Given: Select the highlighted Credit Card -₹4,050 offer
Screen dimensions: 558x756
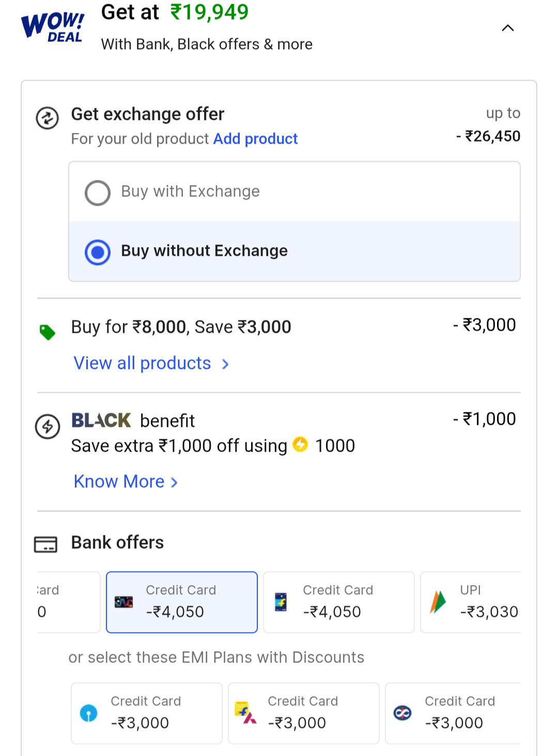Looking at the screenshot, I should point(182,602).
